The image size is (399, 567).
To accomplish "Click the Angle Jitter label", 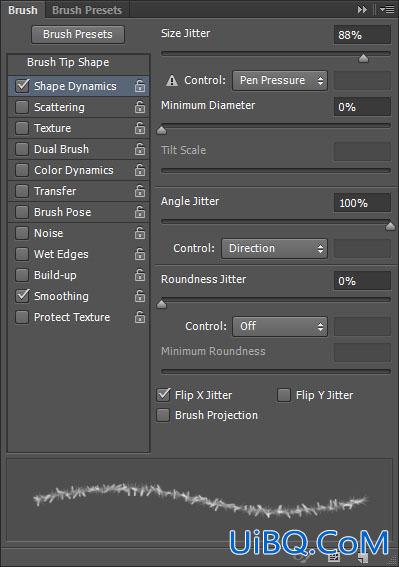I will coord(190,201).
